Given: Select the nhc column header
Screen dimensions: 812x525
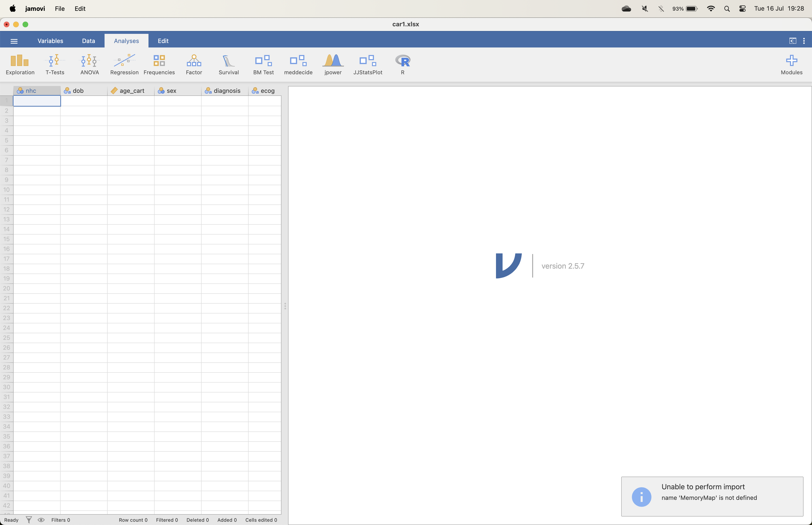Looking at the screenshot, I should 37,91.
